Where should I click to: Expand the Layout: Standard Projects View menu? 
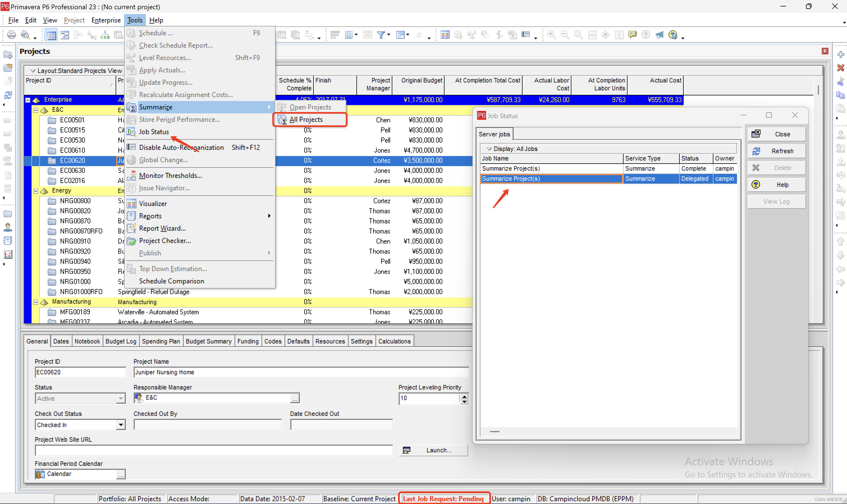pos(33,71)
